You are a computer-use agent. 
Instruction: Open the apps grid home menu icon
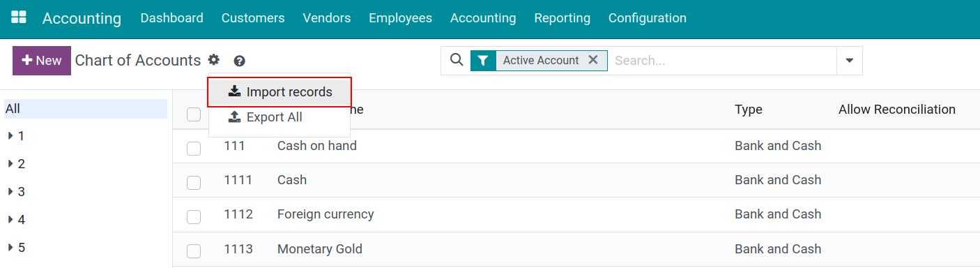[x=19, y=17]
